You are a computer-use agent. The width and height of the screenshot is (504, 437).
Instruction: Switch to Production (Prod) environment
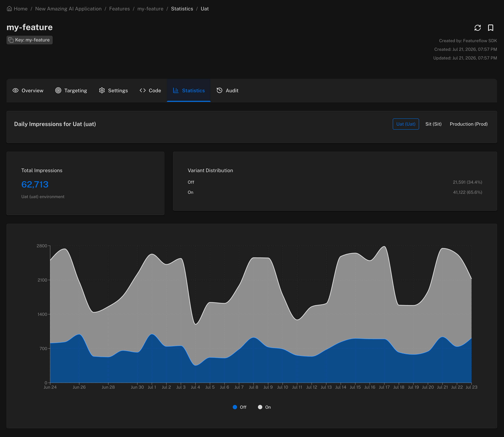click(x=469, y=124)
